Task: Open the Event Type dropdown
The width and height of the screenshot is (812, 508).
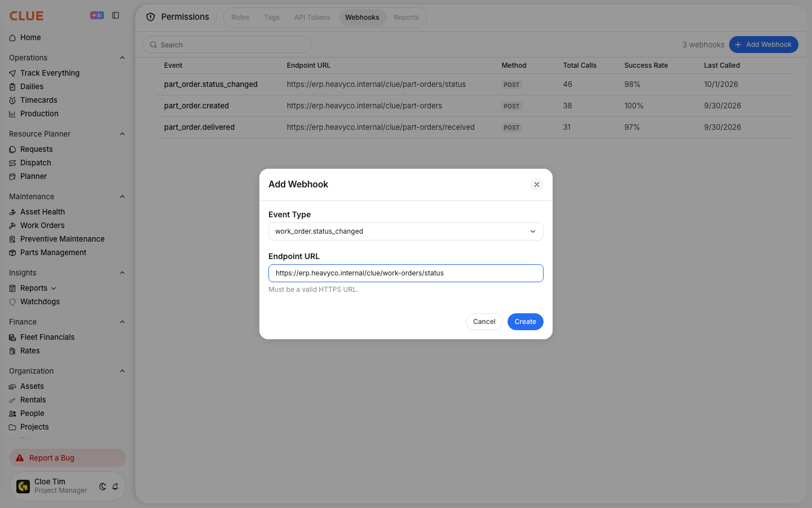Action: 406,231
